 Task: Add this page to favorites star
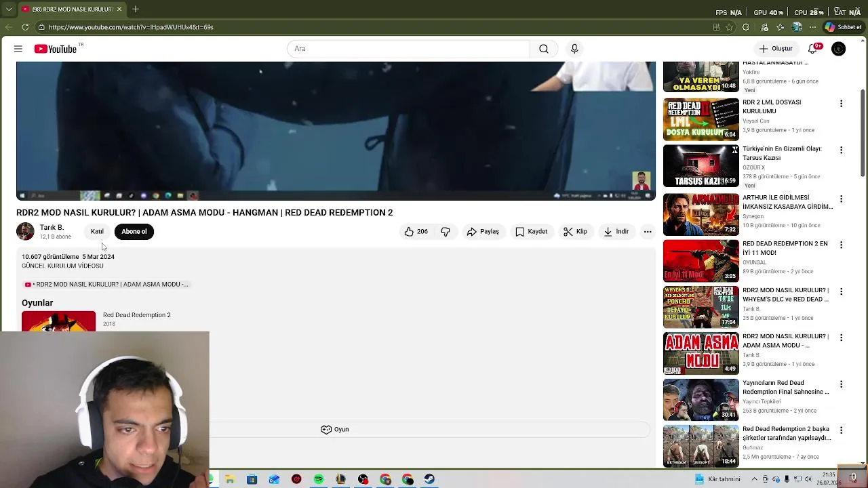click(x=730, y=27)
